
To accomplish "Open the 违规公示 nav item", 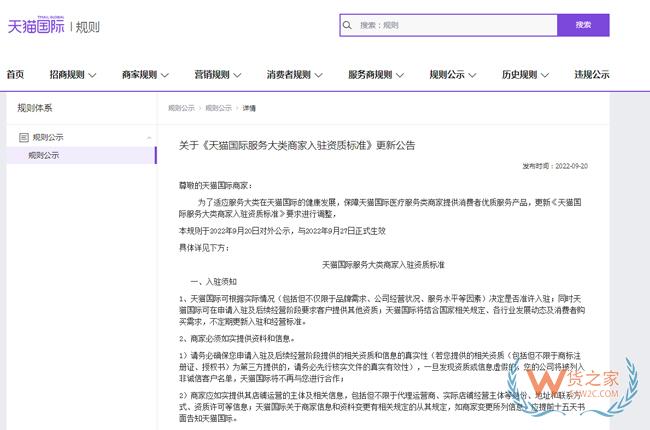I will click(x=592, y=75).
